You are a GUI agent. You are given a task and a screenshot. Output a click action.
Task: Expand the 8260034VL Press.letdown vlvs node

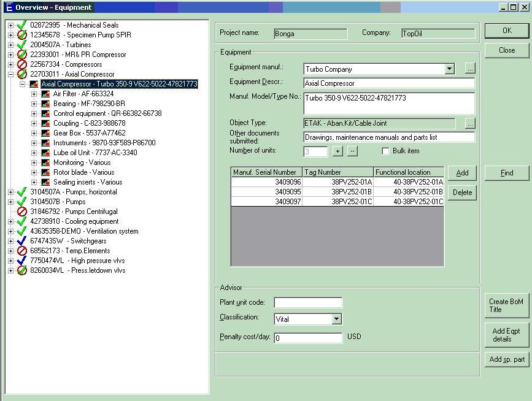[10, 271]
